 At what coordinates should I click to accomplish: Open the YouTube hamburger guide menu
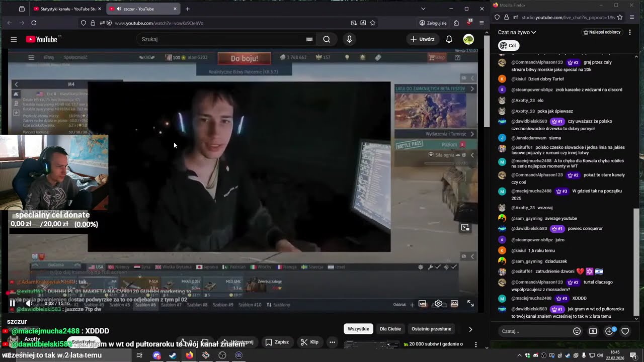click(14, 39)
